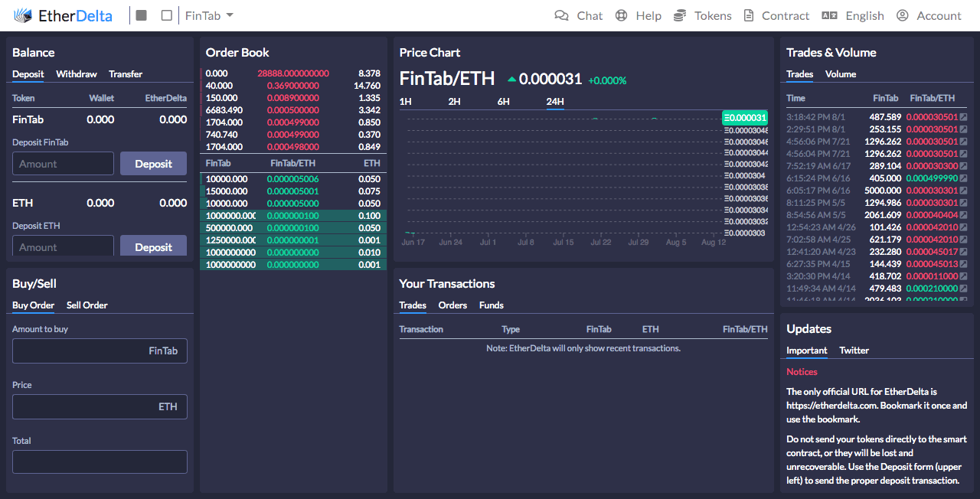Open trade link icon for 8:54:56 AM 5/5
Screen dimensions: 980x499
point(963,215)
